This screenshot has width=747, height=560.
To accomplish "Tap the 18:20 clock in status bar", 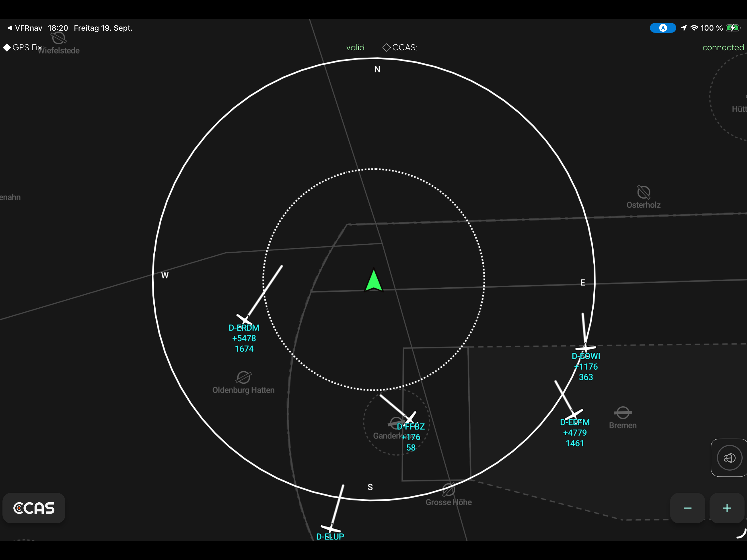I will (58, 28).
